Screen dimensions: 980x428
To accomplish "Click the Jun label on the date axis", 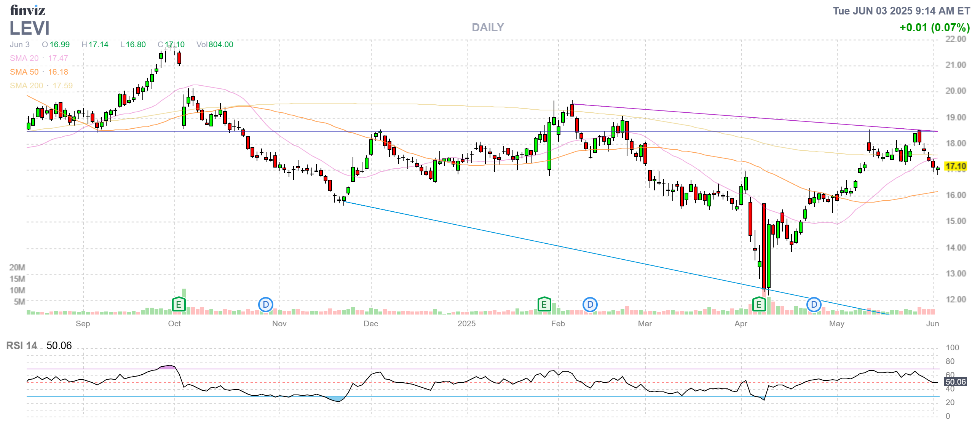I will tap(932, 324).
